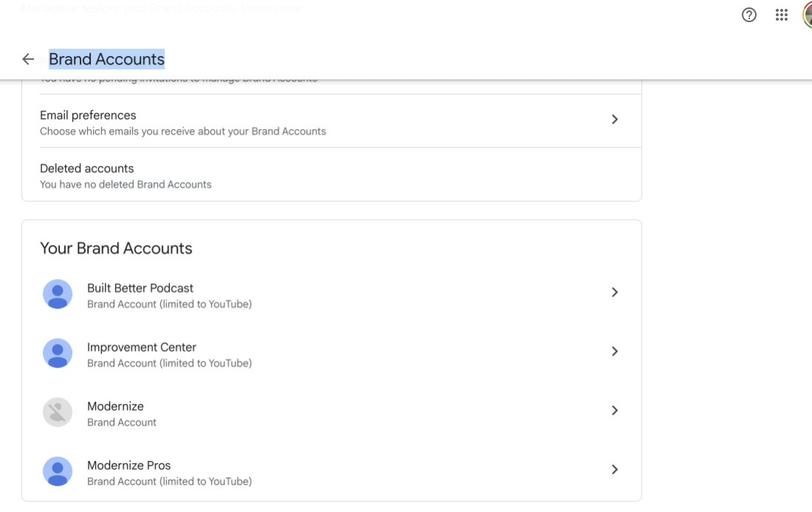The width and height of the screenshot is (812, 512).
Task: Open the Modernize account chevron
Action: pos(615,410)
